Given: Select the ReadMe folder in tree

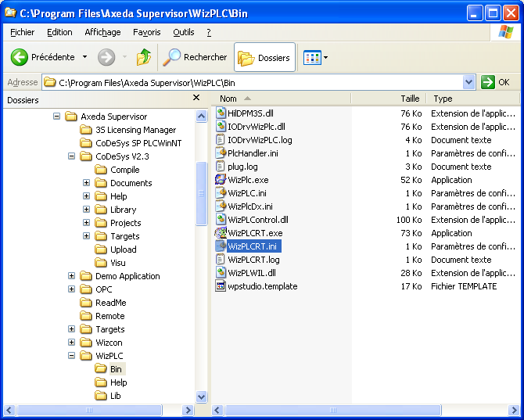Looking at the screenshot, I should click(103, 303).
